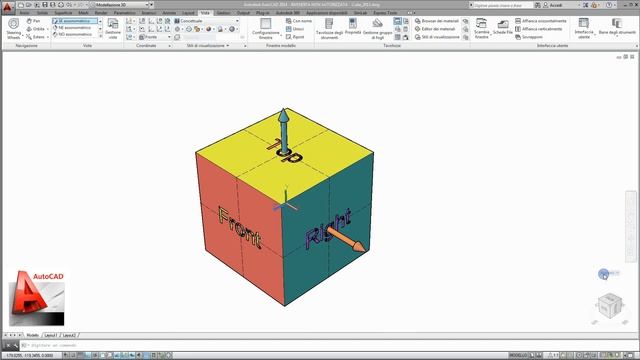
Task: Open the Modellazione 3D workspace dropdown
Action: tap(122, 5)
